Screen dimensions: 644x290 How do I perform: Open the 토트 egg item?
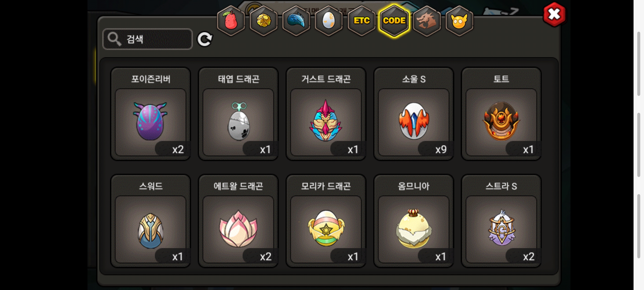(501, 114)
